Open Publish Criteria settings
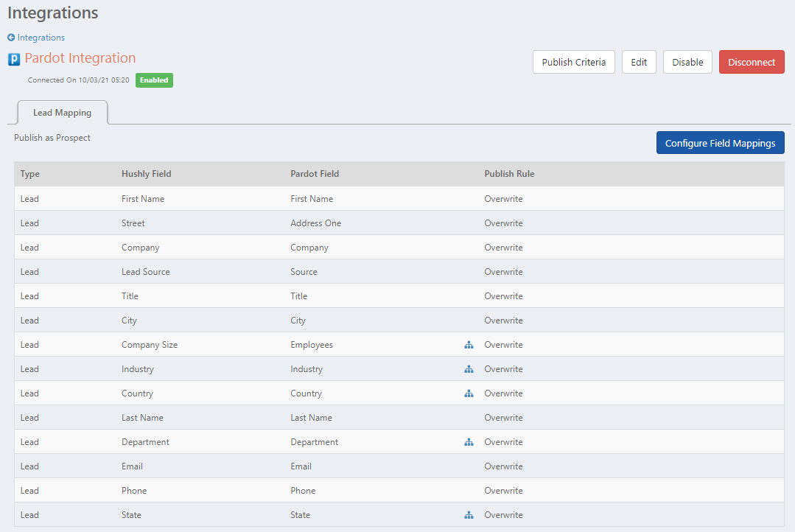Image resolution: width=795 pixels, height=532 pixels. [573, 62]
